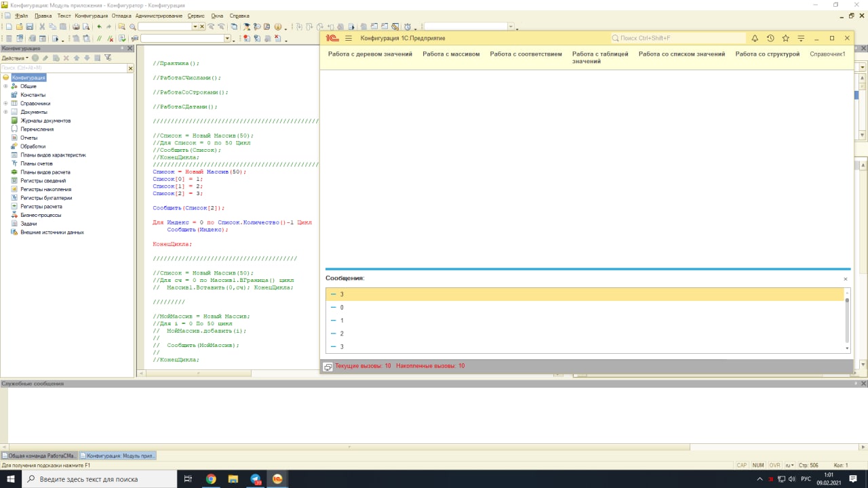Viewport: 868px width, 488px height.
Task: Click Работа с массивом command
Action: 451,54
